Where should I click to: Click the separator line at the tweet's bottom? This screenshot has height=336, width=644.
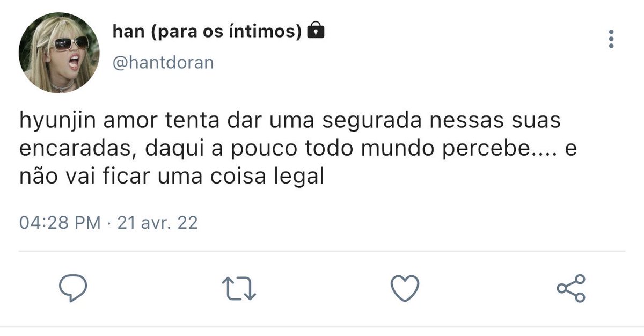(x=322, y=326)
